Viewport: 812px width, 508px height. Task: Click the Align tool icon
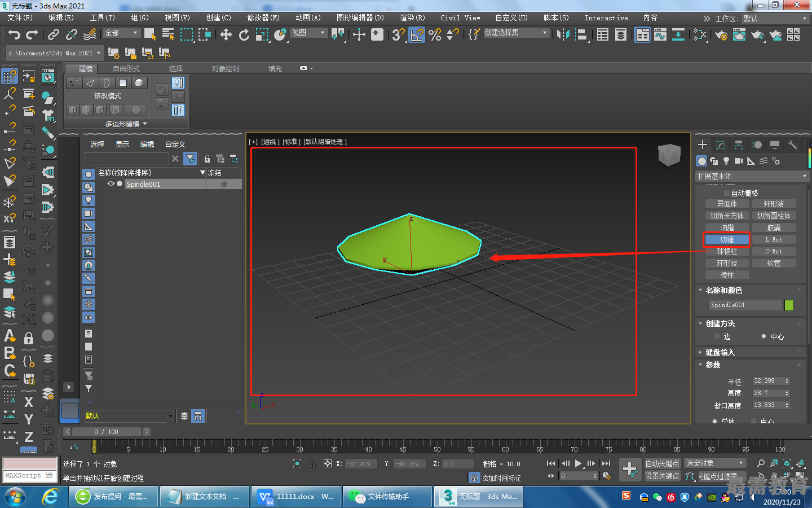pos(581,34)
